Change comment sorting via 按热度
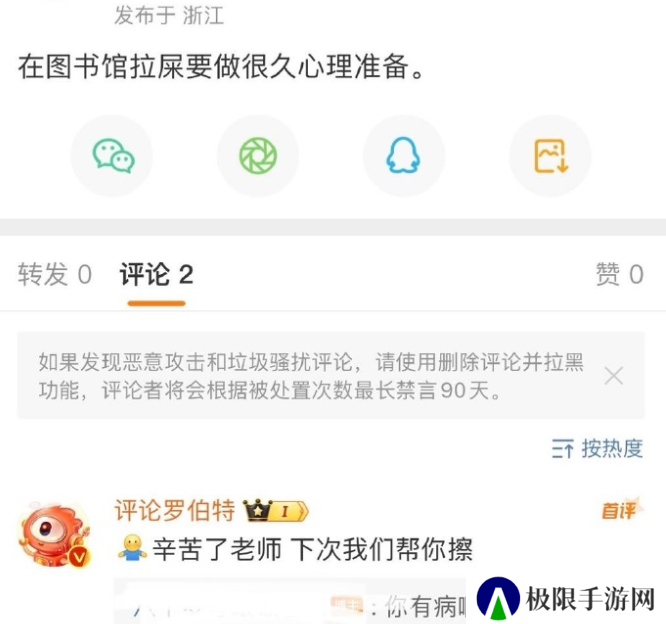The height and width of the screenshot is (624, 666). tap(598, 449)
